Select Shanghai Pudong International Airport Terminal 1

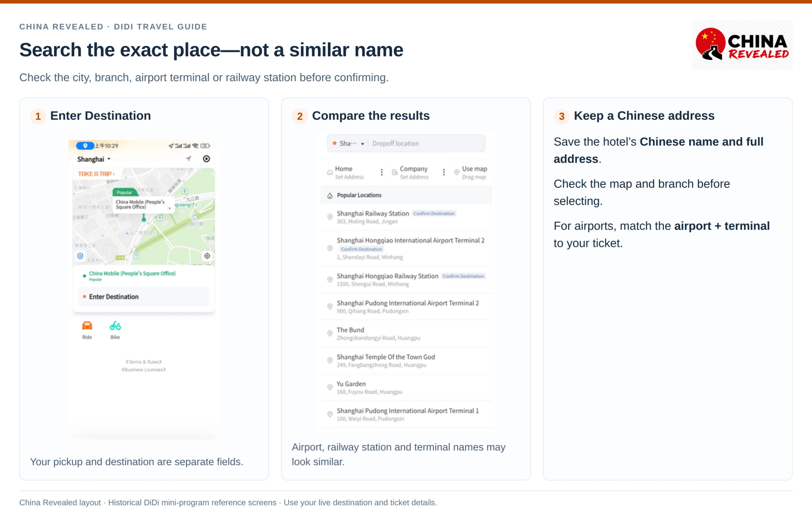tap(406, 414)
